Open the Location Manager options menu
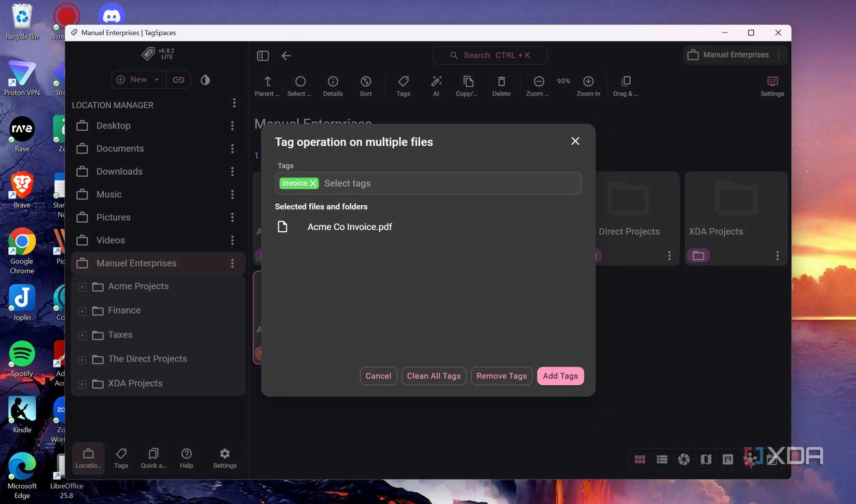The height and width of the screenshot is (504, 856). 234,103
